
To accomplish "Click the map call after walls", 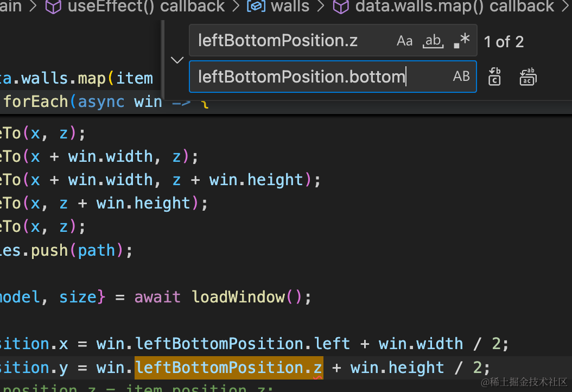I will click(x=92, y=79).
